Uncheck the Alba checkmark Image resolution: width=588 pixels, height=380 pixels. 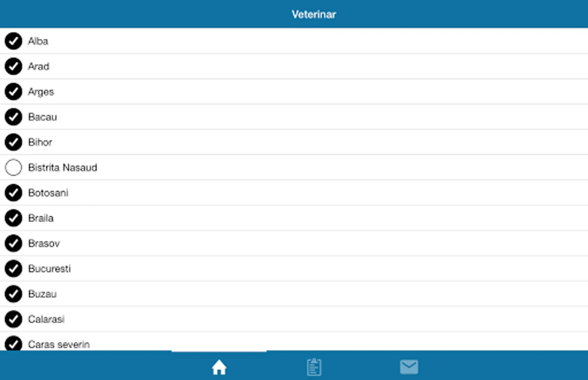(14, 41)
